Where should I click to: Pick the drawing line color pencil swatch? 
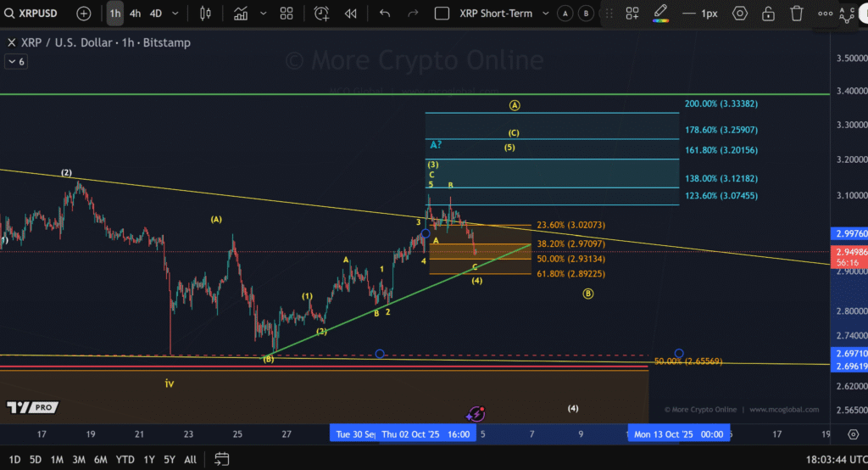pos(660,14)
